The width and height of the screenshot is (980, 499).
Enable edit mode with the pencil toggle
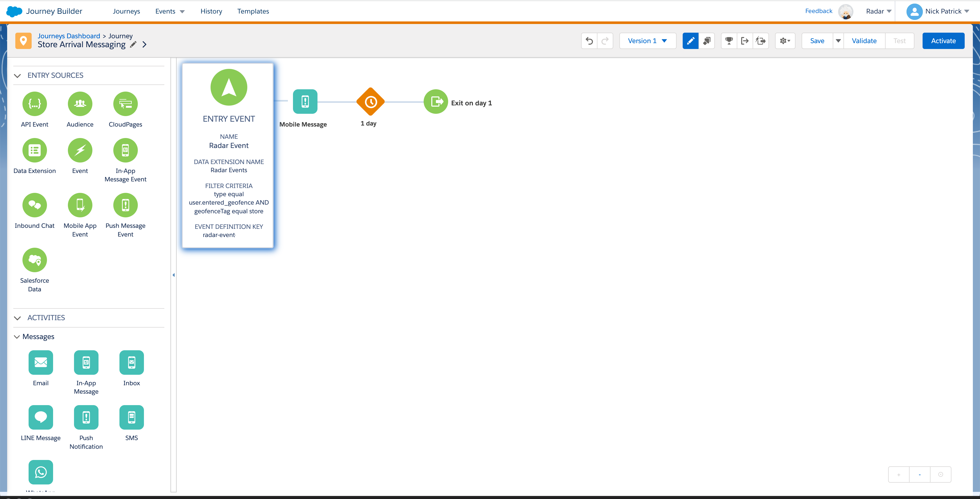(x=690, y=41)
